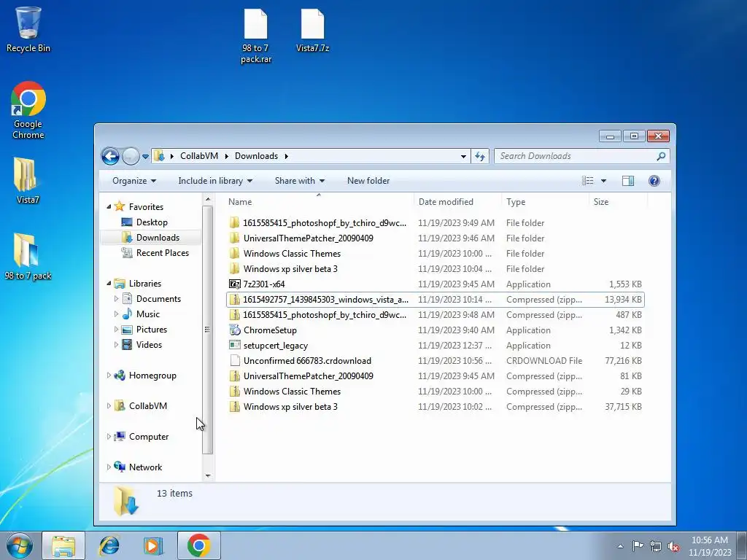Click the Downloads breadcrumb segment
Screen dimensions: 747x560
click(256, 156)
